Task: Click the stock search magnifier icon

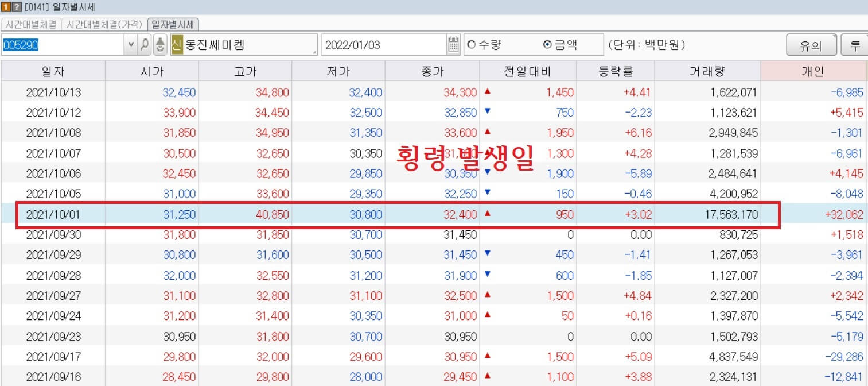Action: pyautogui.click(x=145, y=44)
